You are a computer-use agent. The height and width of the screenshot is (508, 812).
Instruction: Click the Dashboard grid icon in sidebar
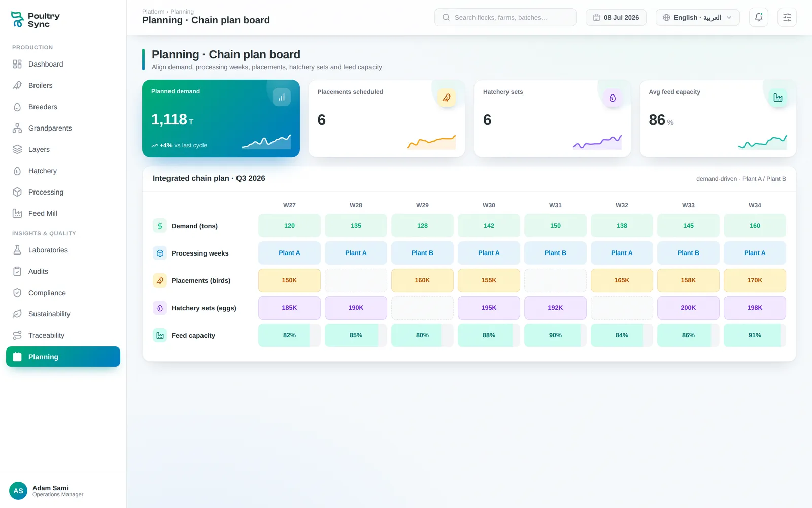[x=17, y=64]
